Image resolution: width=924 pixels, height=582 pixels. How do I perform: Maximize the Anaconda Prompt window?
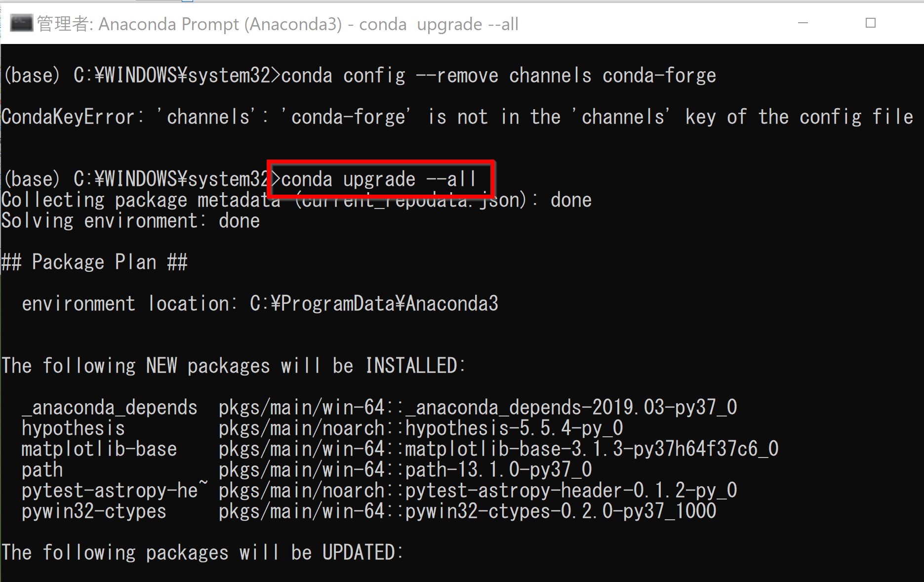click(871, 23)
